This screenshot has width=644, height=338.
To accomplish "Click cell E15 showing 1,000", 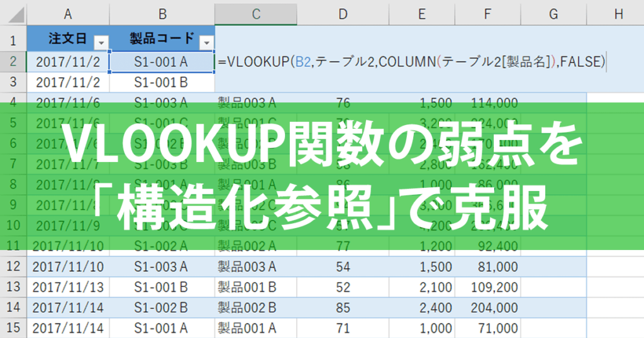I will tap(422, 328).
